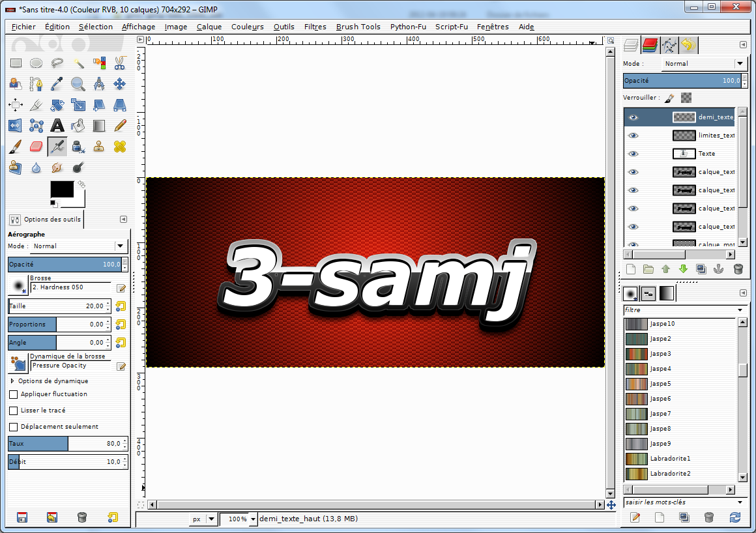Select the Move tool
Viewport: 756px width, 533px height.
tap(119, 84)
